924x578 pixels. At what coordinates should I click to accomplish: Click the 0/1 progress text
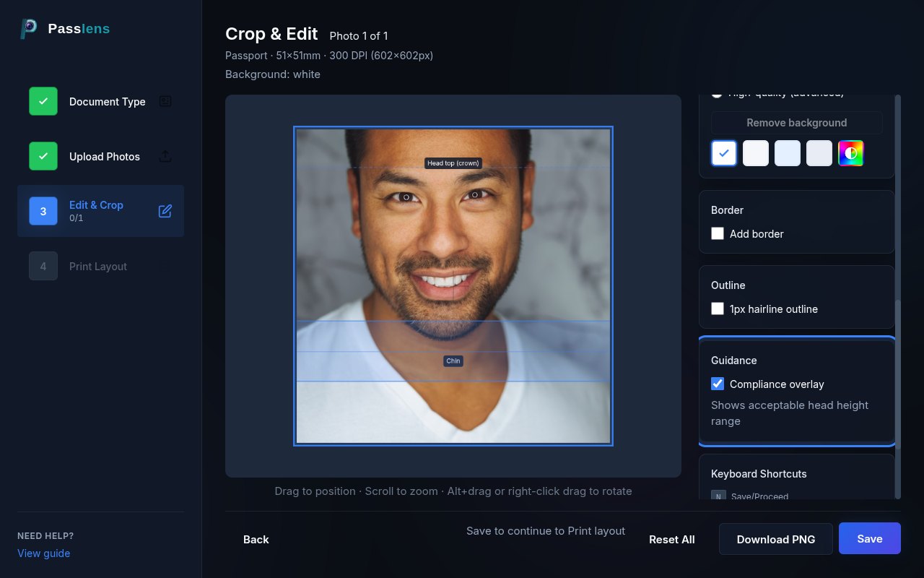tap(76, 217)
